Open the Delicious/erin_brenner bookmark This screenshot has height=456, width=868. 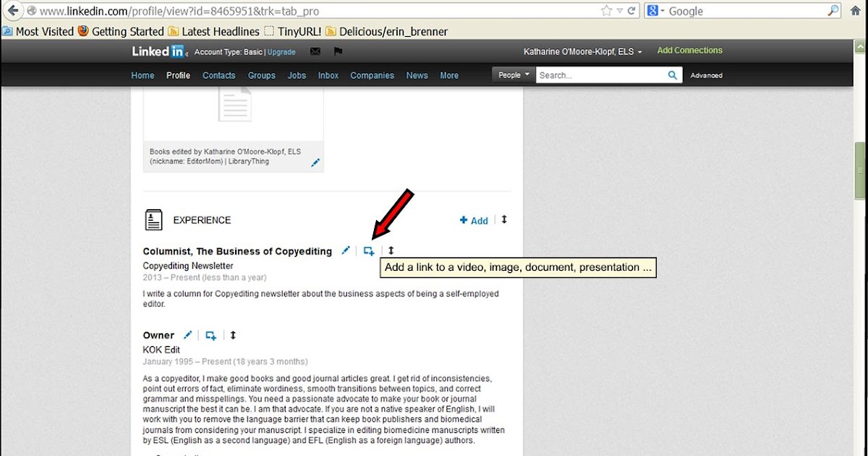coord(386,31)
